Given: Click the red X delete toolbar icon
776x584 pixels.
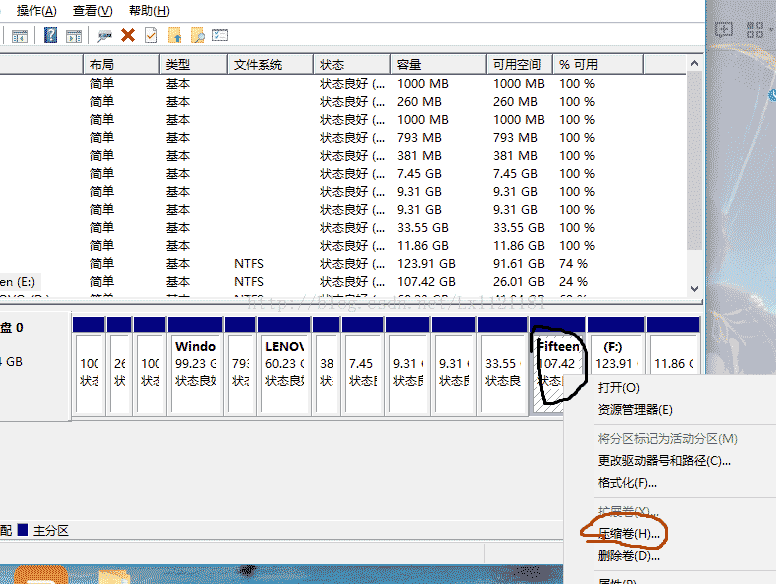Looking at the screenshot, I should (x=128, y=35).
